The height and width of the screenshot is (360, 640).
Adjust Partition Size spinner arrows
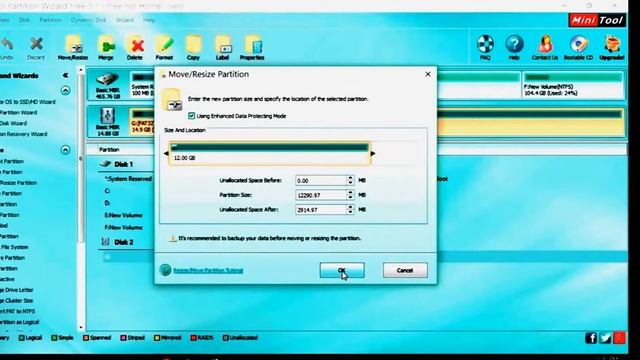point(350,195)
